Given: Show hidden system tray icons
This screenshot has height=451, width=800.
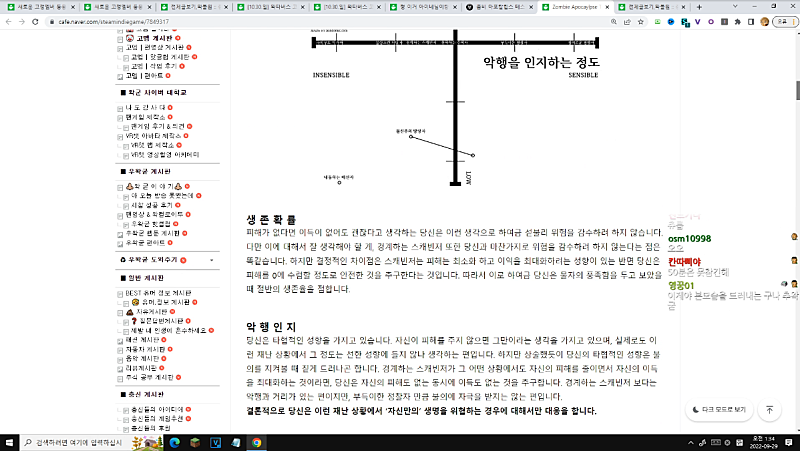Looking at the screenshot, I should 691,442.
